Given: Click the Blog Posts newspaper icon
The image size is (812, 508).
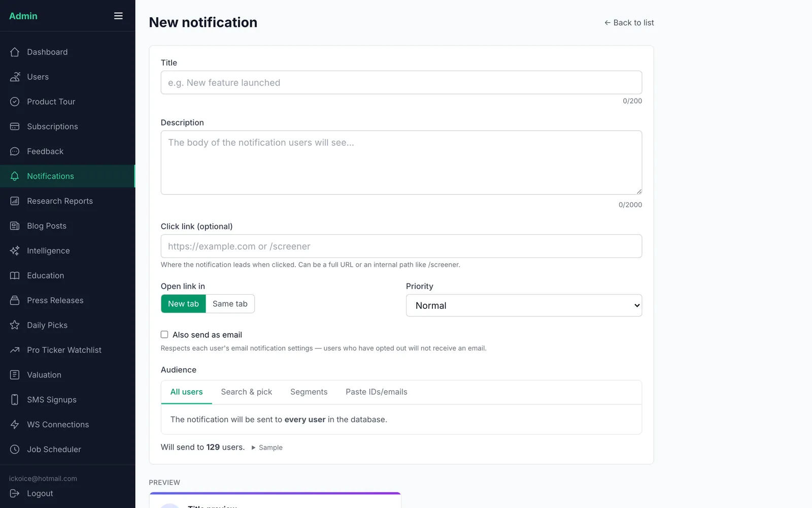Looking at the screenshot, I should 15,226.
